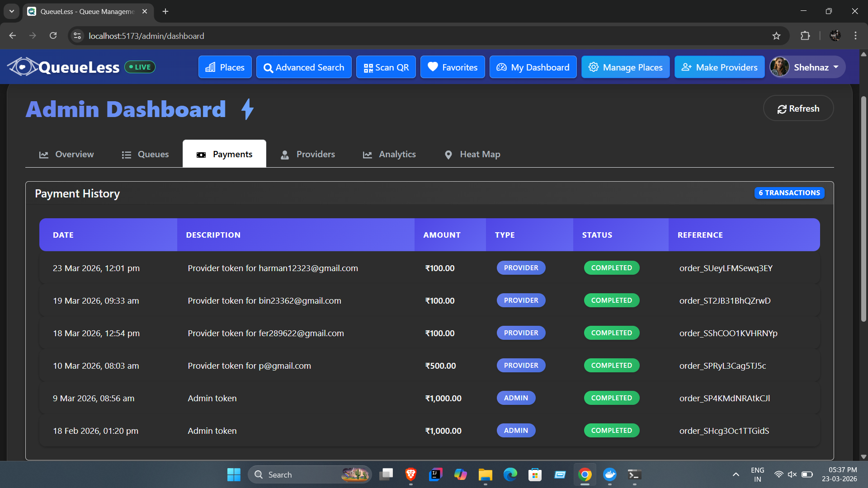This screenshot has height=488, width=868.
Task: Open Advanced Search page
Action: point(304,67)
